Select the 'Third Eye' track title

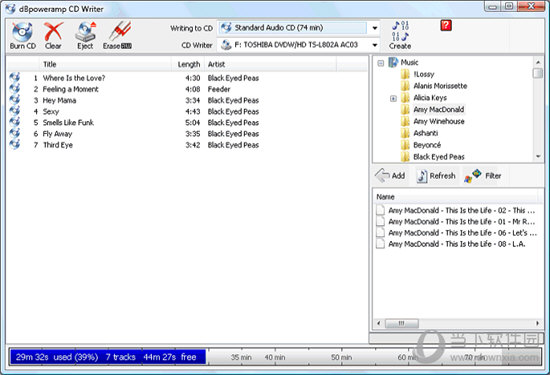pos(58,145)
